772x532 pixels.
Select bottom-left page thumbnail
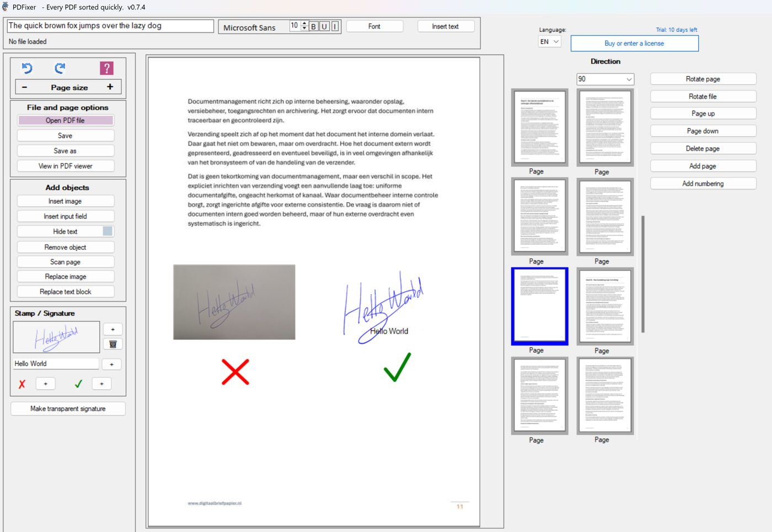540,396
